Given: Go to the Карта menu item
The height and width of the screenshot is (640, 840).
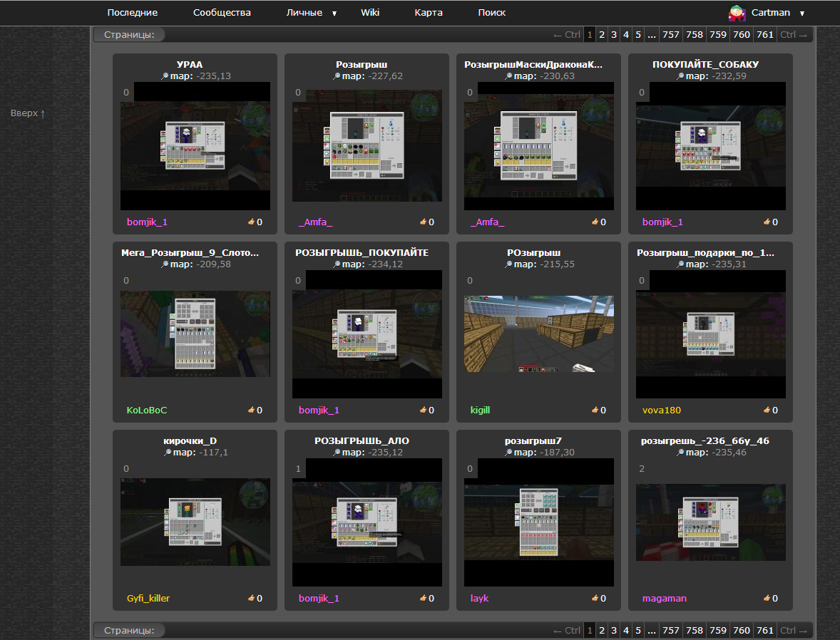Looking at the screenshot, I should pos(429,13).
